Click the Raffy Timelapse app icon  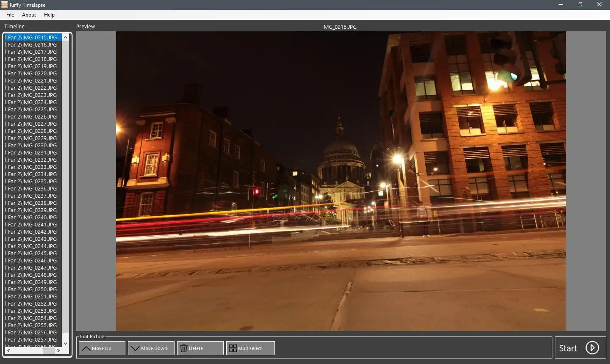click(x=4, y=5)
